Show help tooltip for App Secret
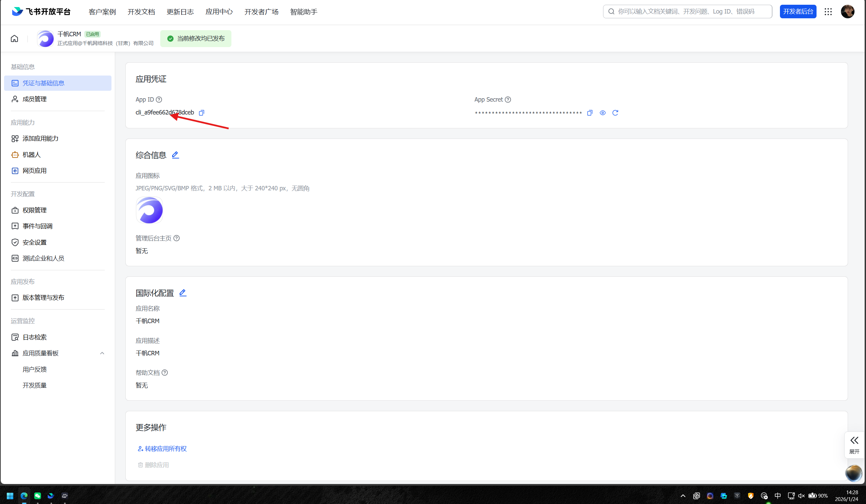 [508, 100]
